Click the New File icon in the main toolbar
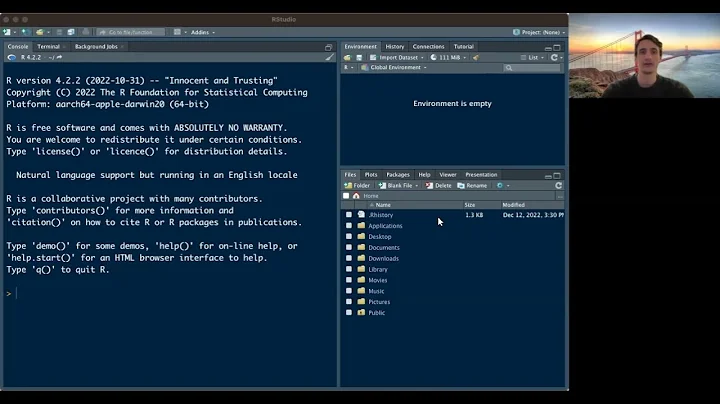 [x=7, y=32]
